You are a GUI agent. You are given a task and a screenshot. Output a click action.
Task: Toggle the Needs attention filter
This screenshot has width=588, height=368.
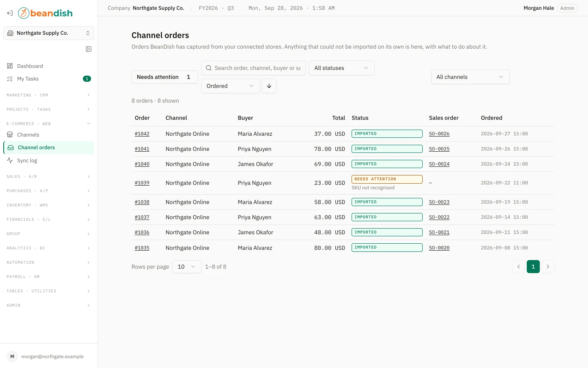[x=165, y=77]
